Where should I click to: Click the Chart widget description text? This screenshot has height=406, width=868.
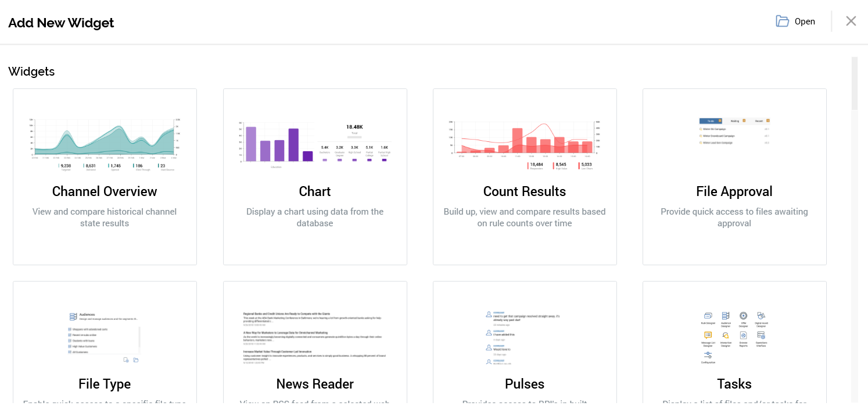pyautogui.click(x=314, y=218)
